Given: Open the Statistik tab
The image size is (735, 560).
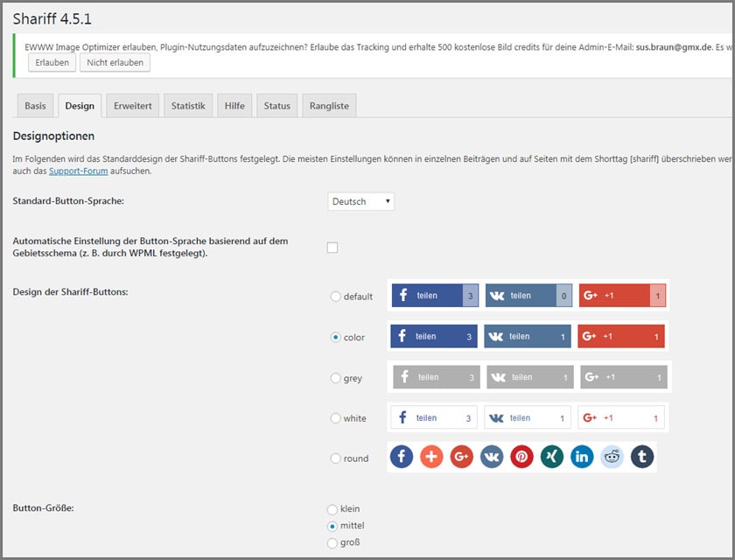Looking at the screenshot, I should (188, 106).
